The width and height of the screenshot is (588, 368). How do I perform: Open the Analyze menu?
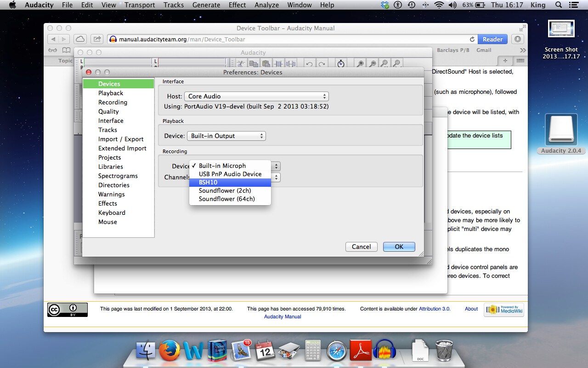click(267, 5)
